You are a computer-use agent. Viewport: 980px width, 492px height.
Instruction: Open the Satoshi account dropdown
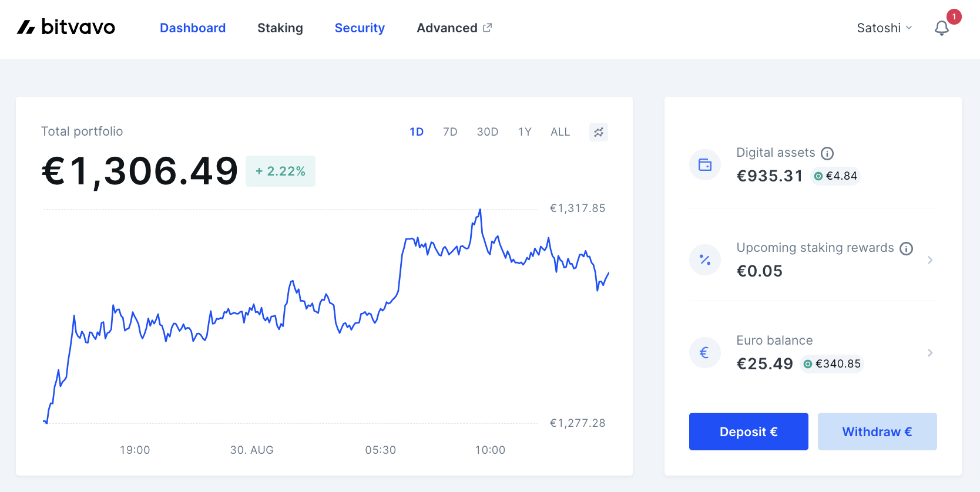(884, 28)
